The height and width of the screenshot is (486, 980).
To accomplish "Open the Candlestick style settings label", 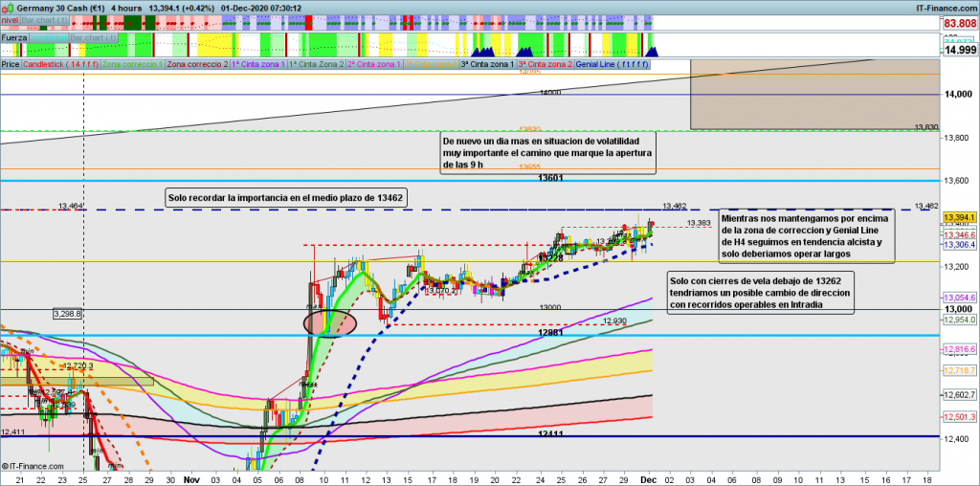I will point(59,64).
